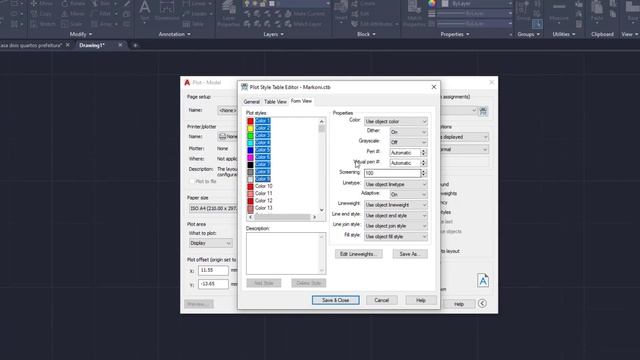This screenshot has height=360, width=640.
Task: Click Save & Close
Action: coord(336,300)
